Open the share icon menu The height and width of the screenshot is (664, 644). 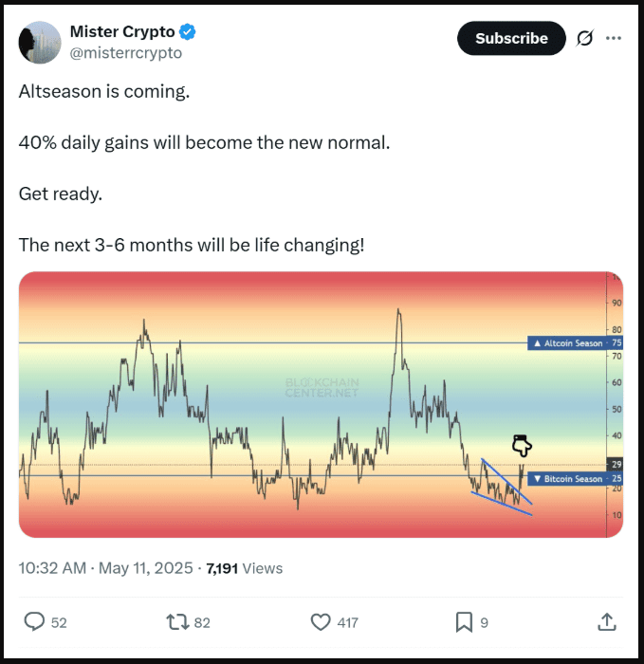pyautogui.click(x=607, y=621)
